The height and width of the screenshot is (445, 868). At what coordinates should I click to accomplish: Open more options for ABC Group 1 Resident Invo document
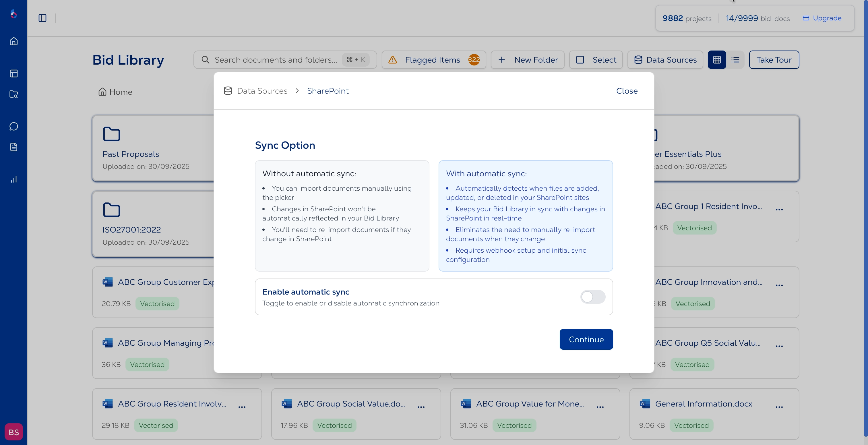click(x=779, y=209)
